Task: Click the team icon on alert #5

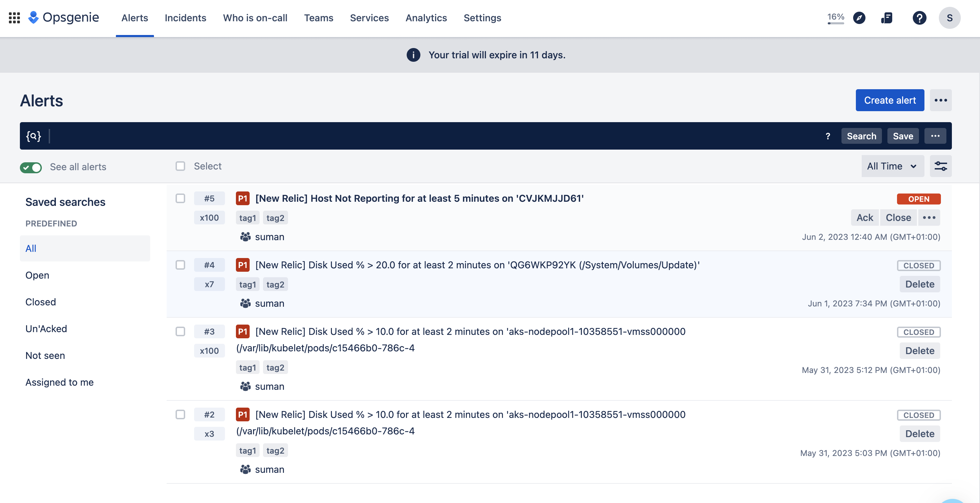Action: (x=246, y=237)
